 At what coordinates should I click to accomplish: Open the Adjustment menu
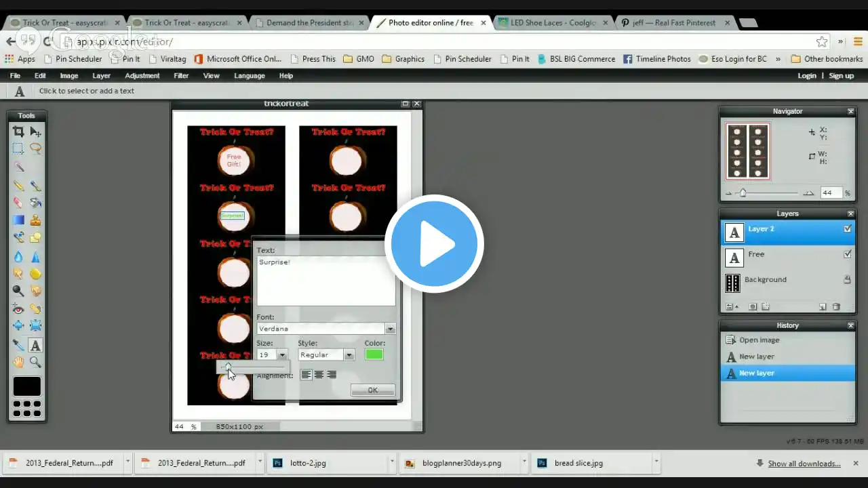click(142, 76)
